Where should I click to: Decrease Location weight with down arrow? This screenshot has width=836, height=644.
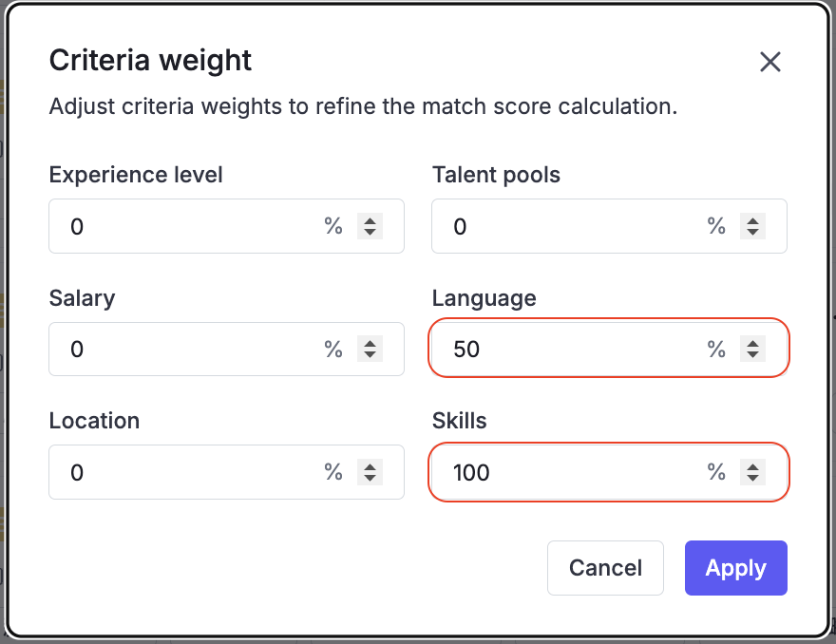(x=370, y=478)
